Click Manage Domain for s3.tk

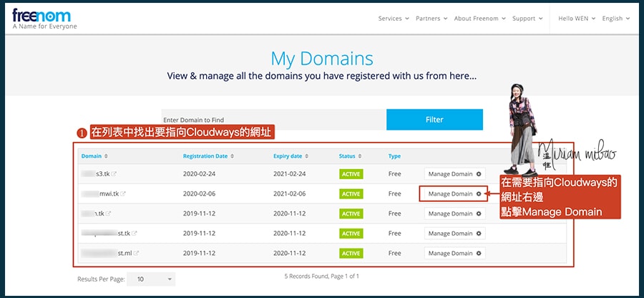454,174
